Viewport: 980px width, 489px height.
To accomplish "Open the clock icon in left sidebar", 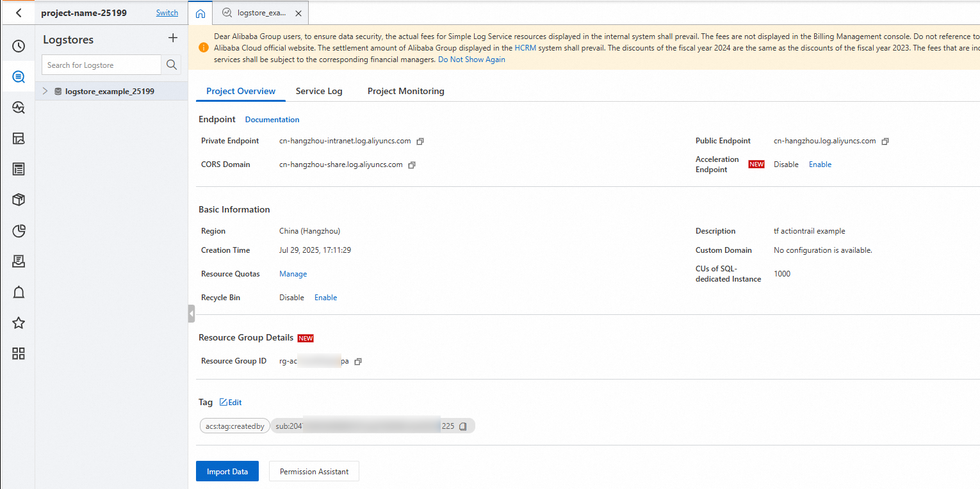I will (x=19, y=46).
